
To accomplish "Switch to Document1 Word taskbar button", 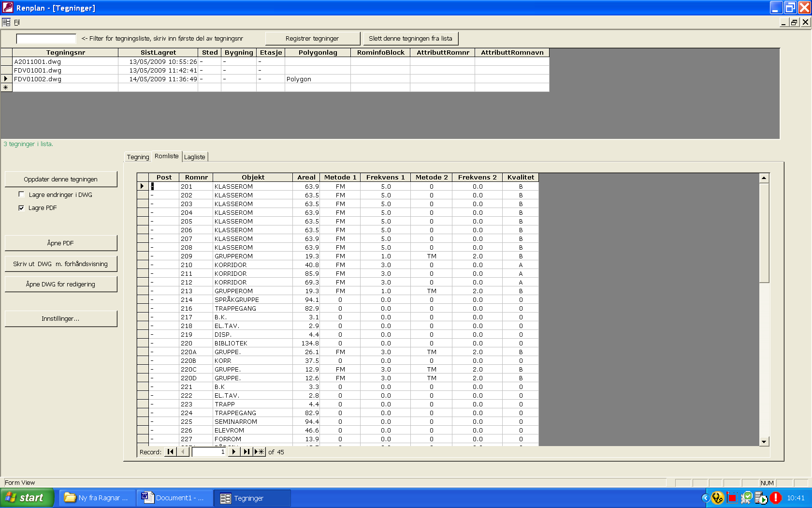I will (175, 498).
